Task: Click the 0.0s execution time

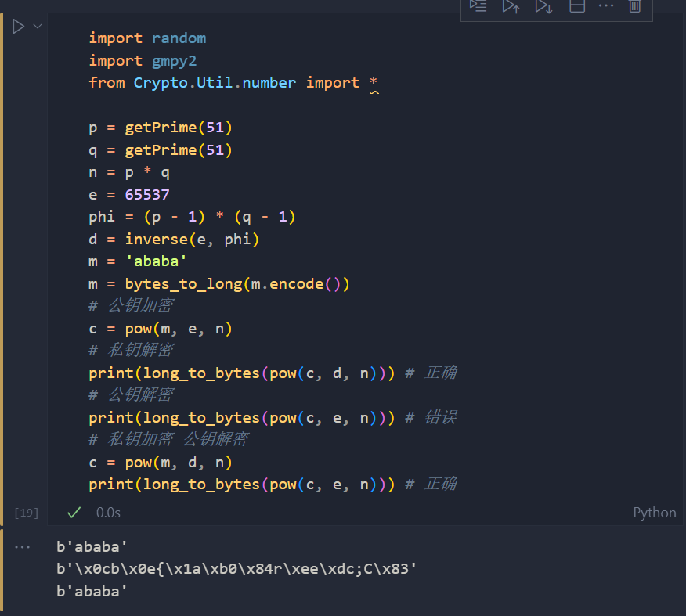Action: click(x=108, y=513)
